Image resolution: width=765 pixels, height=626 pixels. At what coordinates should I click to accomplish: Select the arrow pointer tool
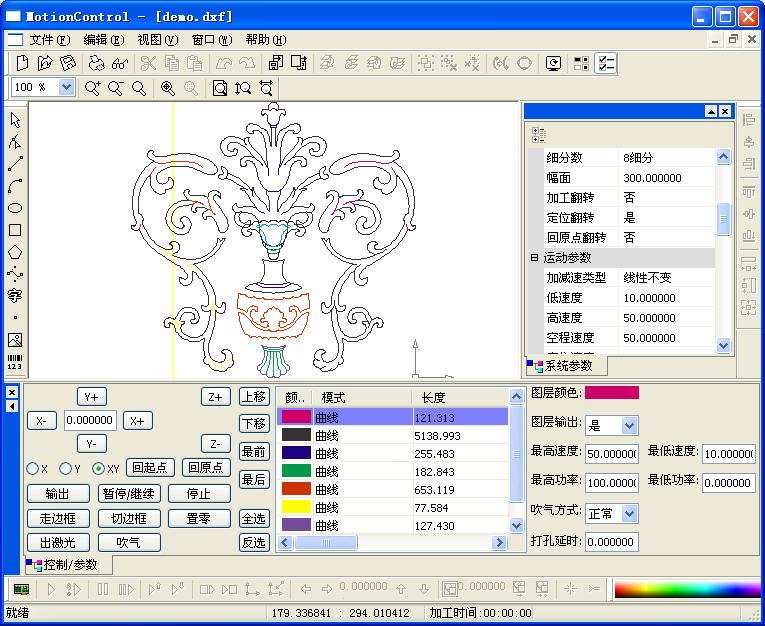coord(15,120)
